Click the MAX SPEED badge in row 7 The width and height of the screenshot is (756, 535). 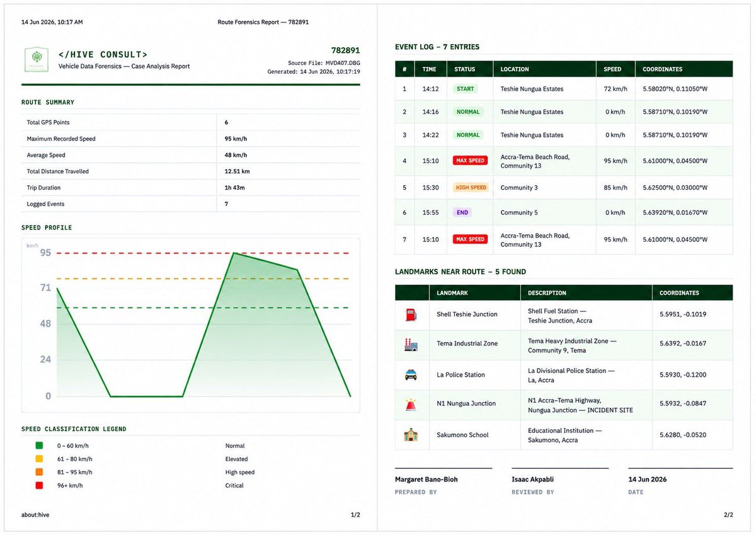pyautogui.click(x=470, y=239)
